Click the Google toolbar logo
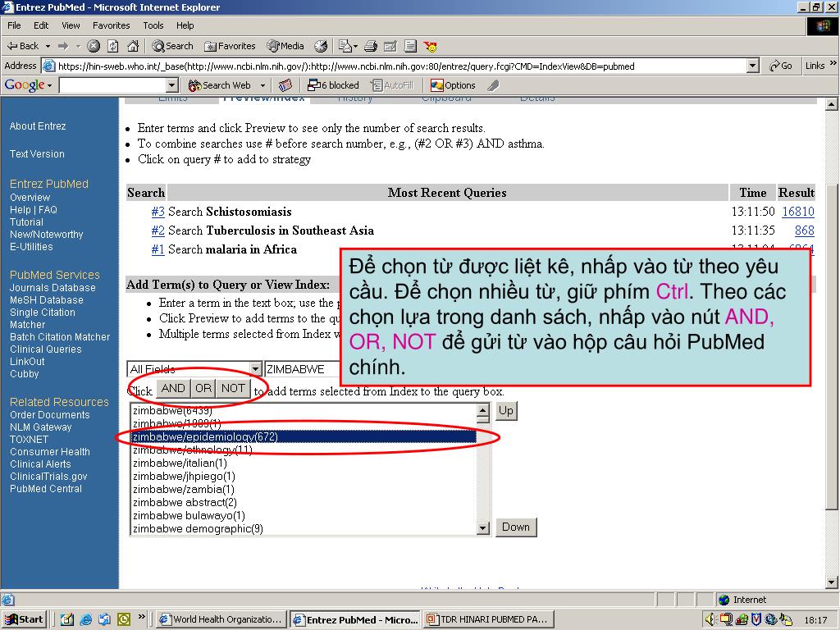840x630 pixels. (25, 85)
